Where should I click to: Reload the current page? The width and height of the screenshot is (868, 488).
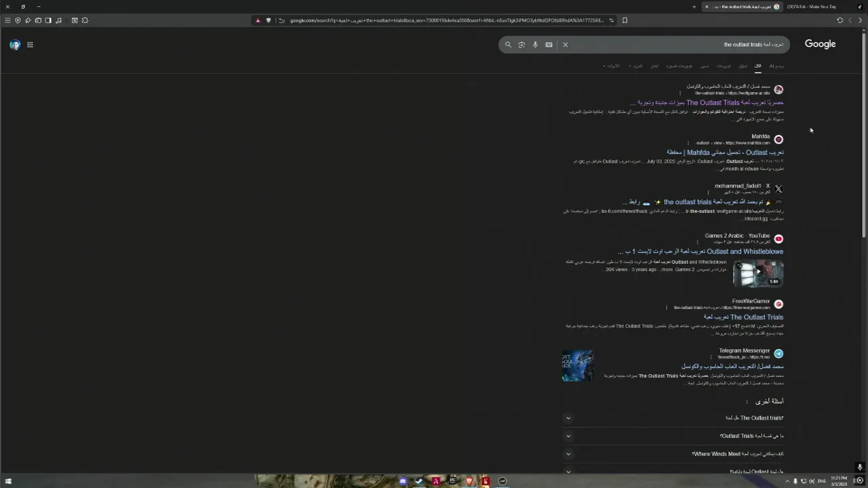[840, 20]
